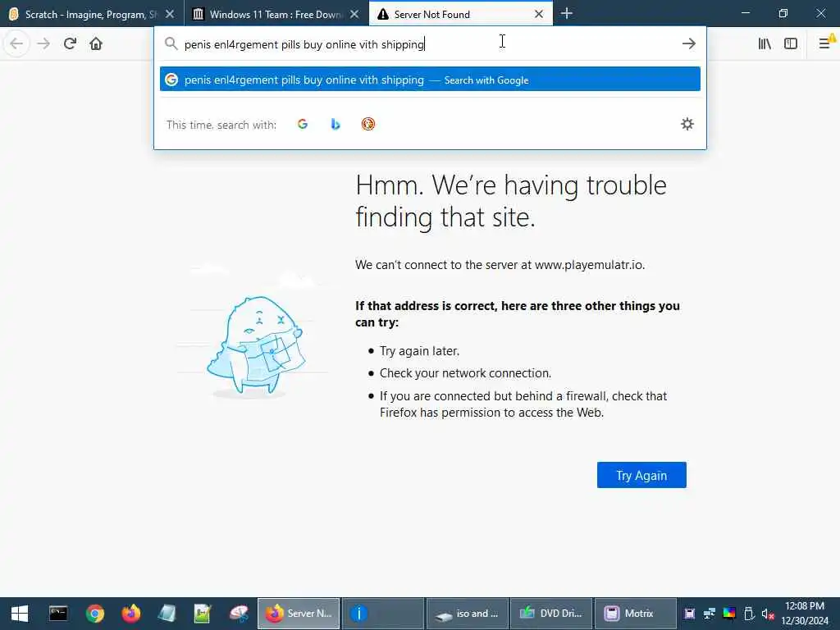Click the colorful display tray icon
840x630 pixels.
tap(729, 614)
